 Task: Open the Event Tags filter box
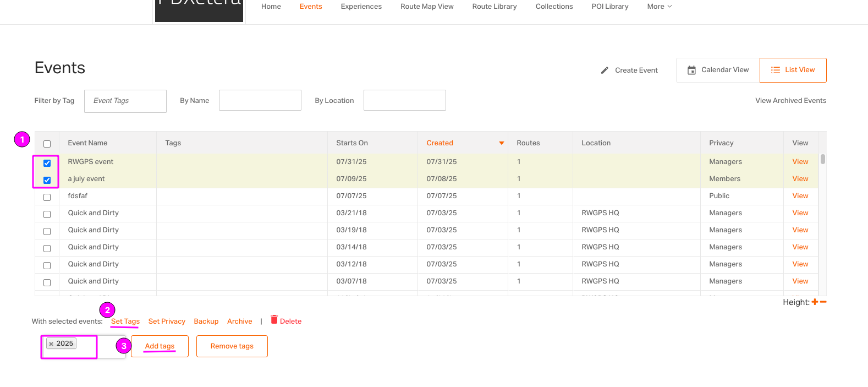click(x=125, y=101)
